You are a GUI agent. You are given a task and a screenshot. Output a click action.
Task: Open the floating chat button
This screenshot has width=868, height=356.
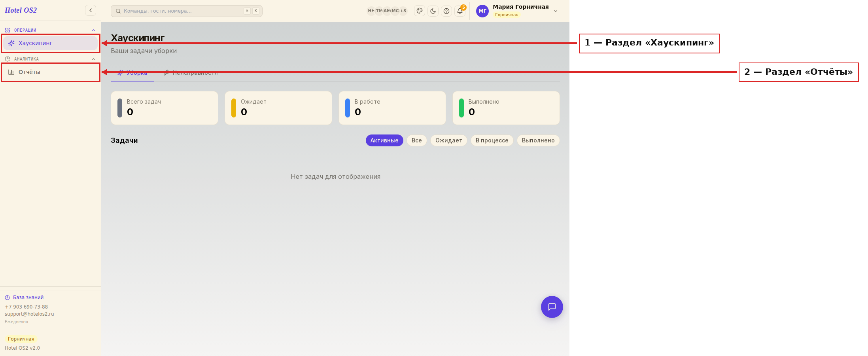pos(552,307)
